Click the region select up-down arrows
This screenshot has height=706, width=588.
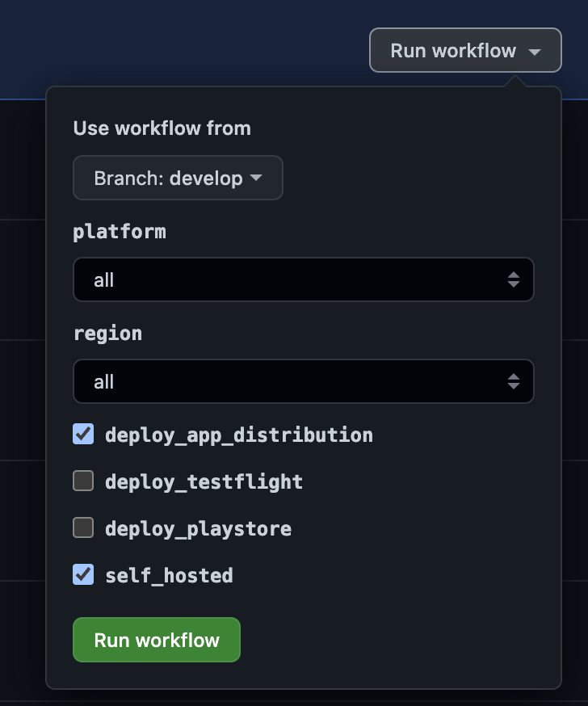pos(514,381)
